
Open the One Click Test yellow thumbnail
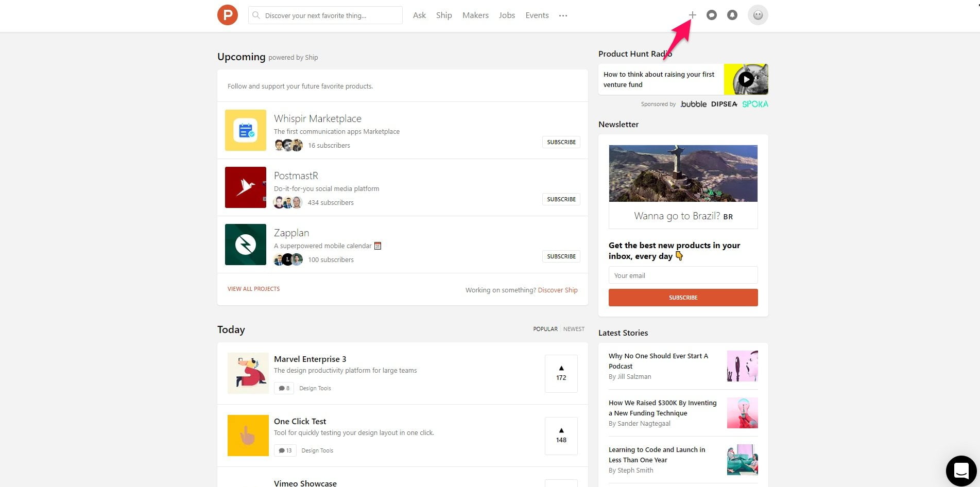[x=248, y=436]
